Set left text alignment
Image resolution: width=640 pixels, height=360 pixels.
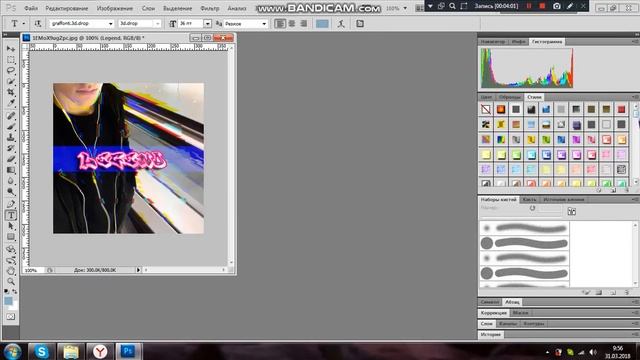(280, 24)
